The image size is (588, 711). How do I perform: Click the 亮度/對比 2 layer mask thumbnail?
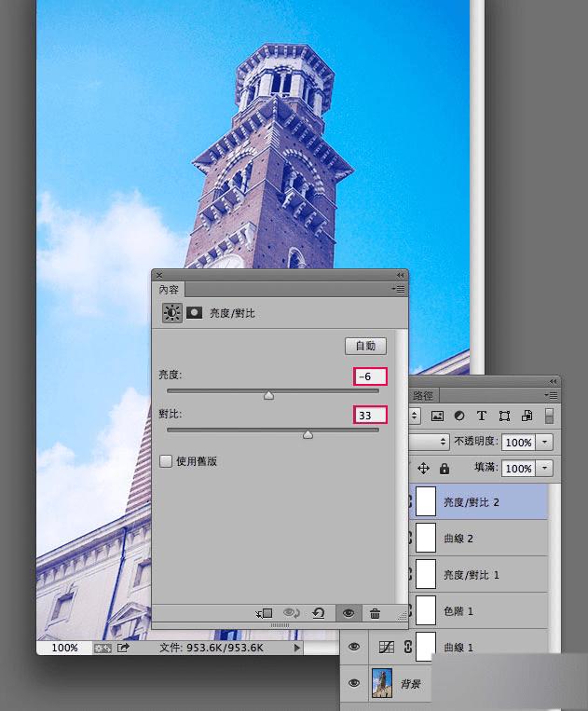(x=426, y=501)
